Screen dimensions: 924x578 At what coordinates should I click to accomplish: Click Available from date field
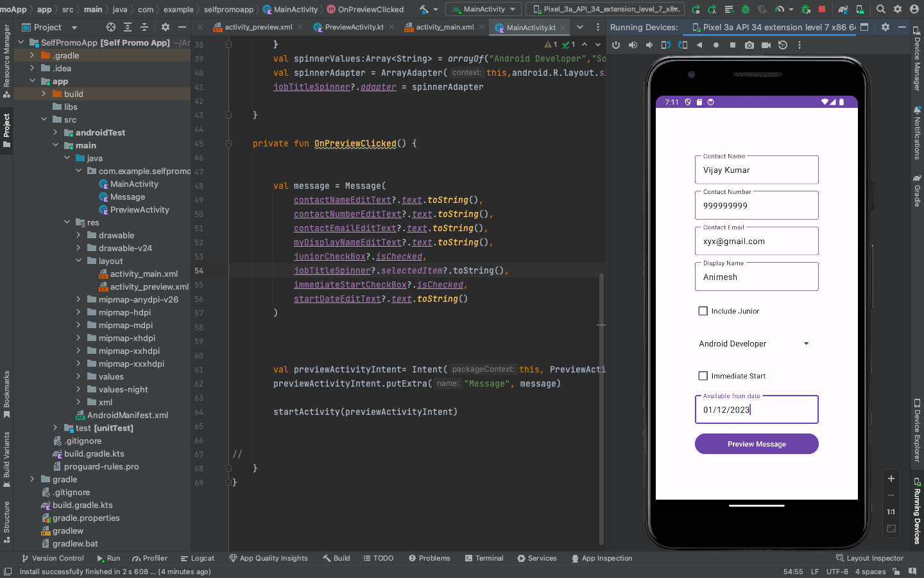757,409
